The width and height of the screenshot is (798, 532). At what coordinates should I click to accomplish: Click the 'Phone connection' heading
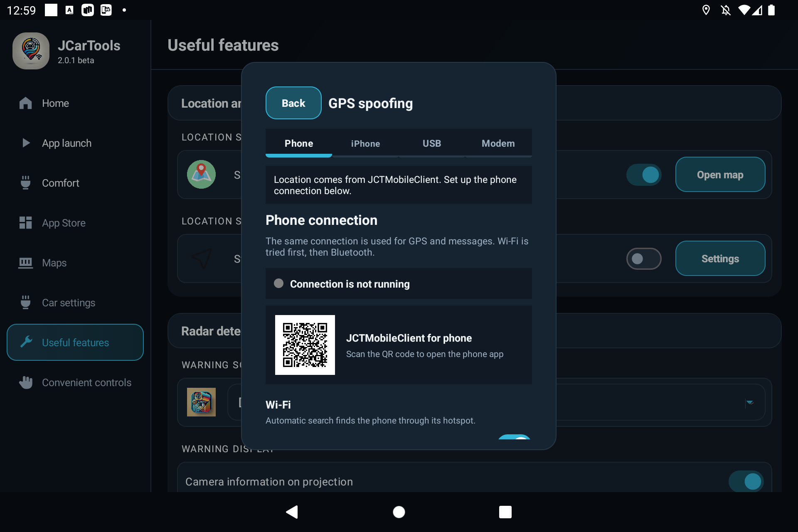[321, 220]
